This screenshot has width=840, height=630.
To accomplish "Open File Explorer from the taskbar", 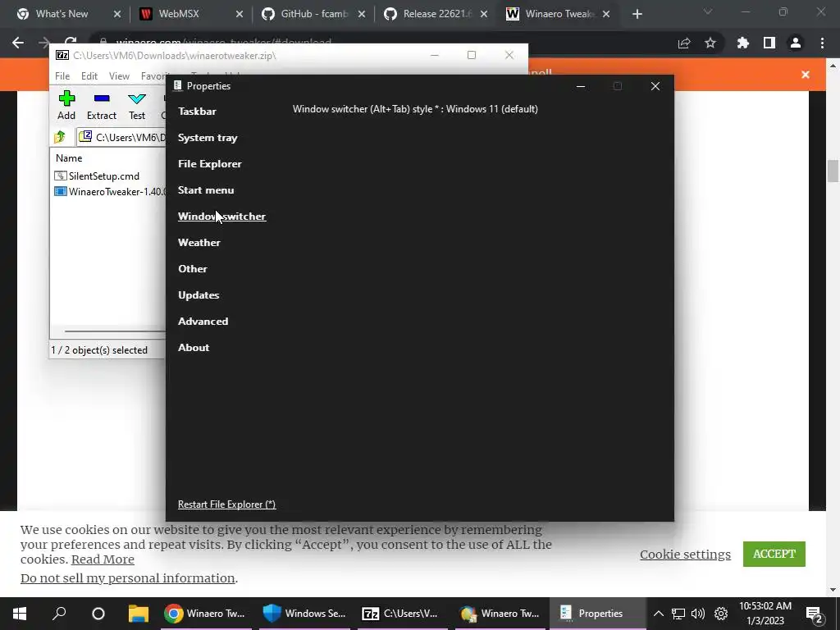I will click(138, 614).
